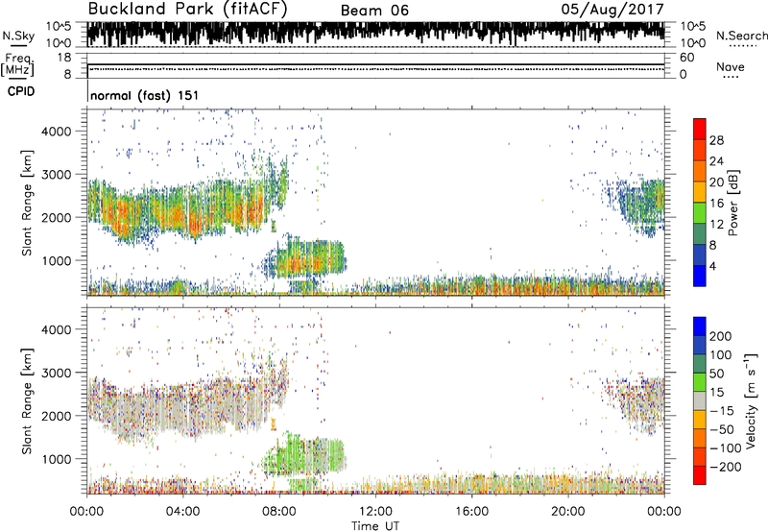Click the date '05/Aug/2017'

point(612,10)
